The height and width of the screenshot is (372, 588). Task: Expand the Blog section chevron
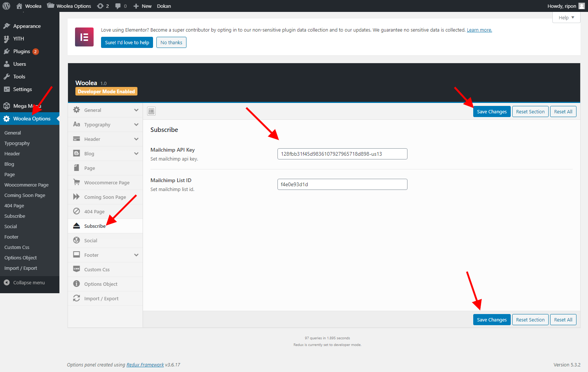click(x=136, y=153)
